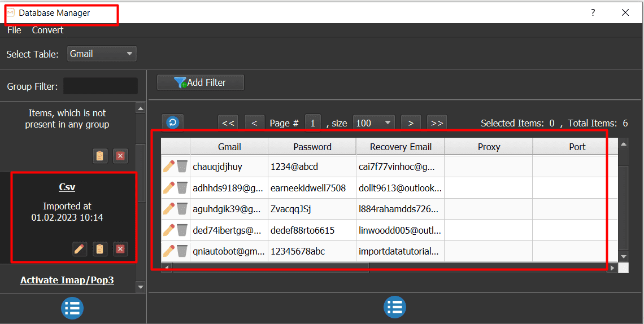Go to first page with << button

click(228, 123)
